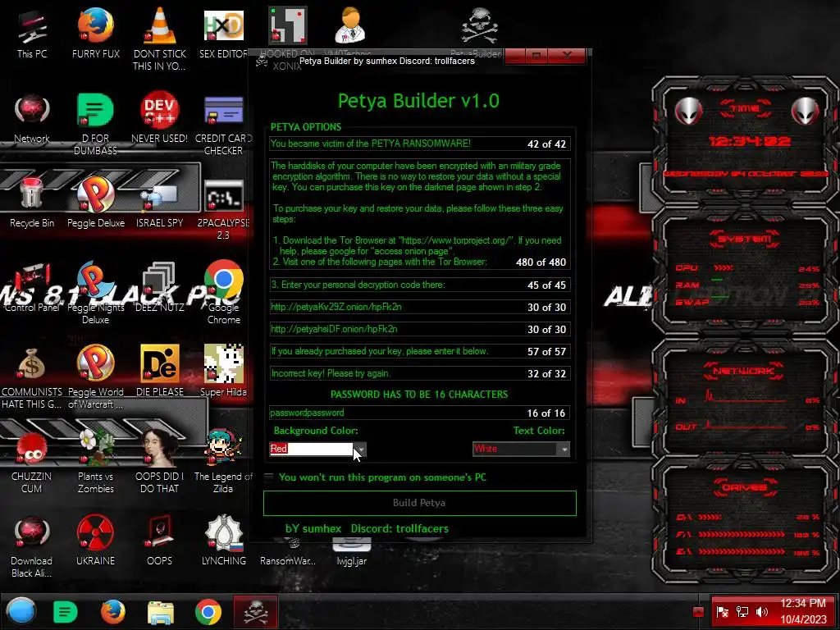Open the HxD hex editor desktop icon
The height and width of the screenshot is (630, 840).
[223, 33]
